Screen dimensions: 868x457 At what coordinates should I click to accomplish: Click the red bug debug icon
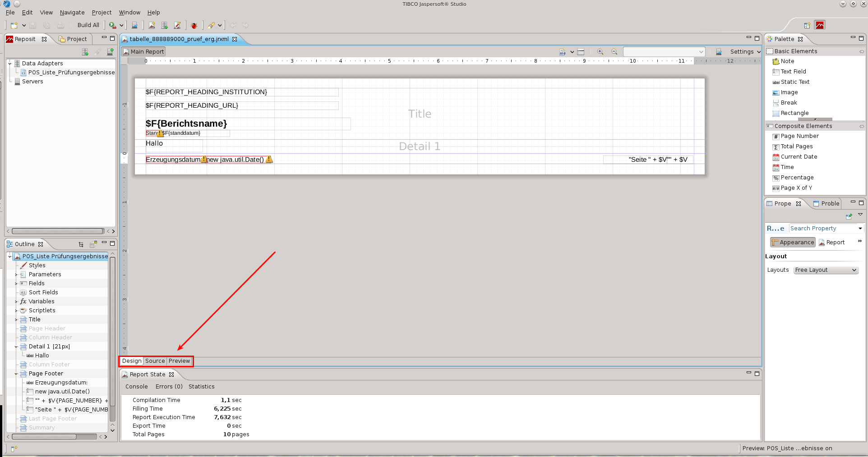pyautogui.click(x=194, y=26)
